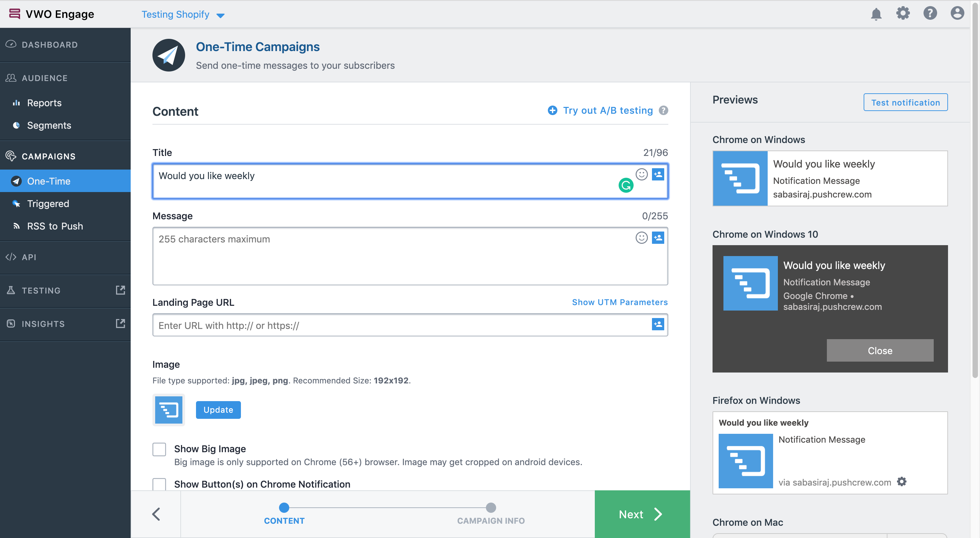Click A/B testing help tooltip icon
The width and height of the screenshot is (980, 538).
pyautogui.click(x=664, y=110)
